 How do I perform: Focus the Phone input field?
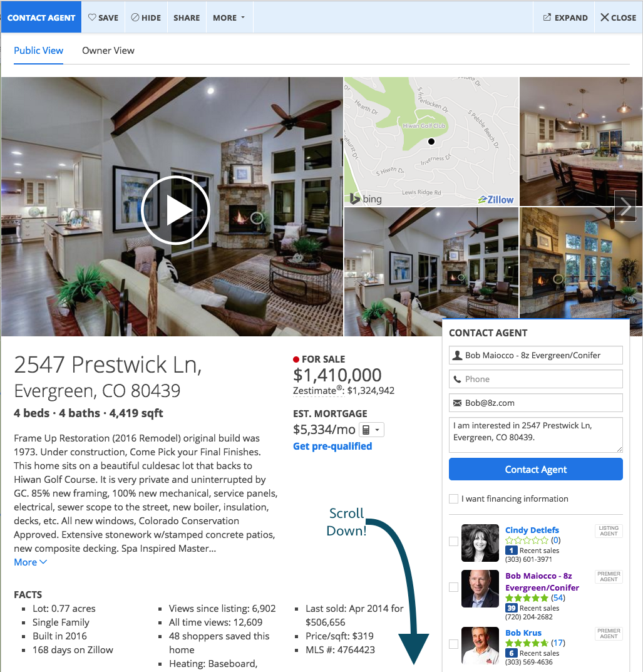pyautogui.click(x=535, y=380)
